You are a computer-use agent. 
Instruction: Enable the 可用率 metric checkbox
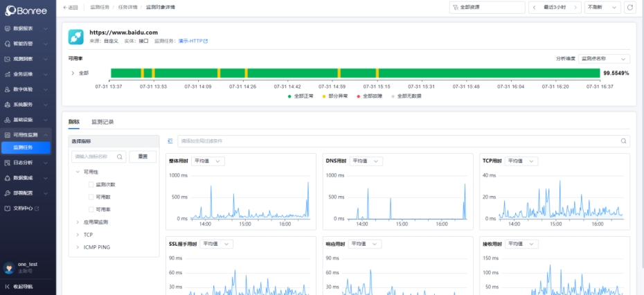pyautogui.click(x=91, y=209)
